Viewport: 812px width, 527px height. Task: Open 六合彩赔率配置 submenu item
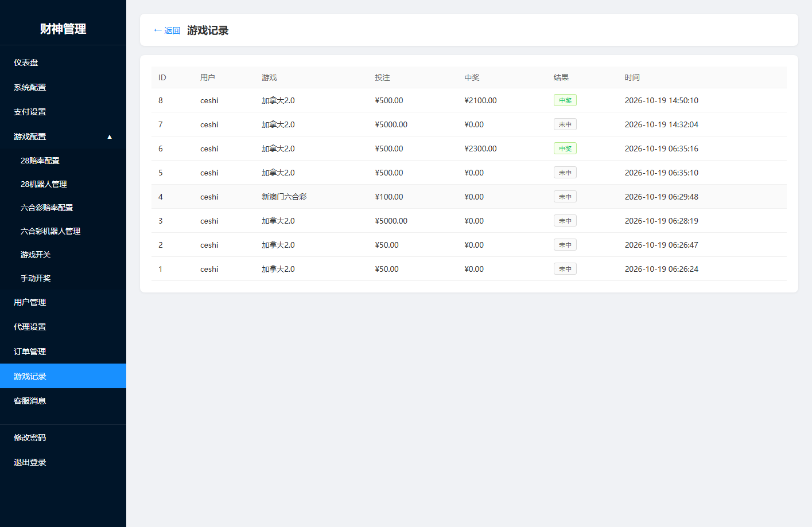(63, 208)
